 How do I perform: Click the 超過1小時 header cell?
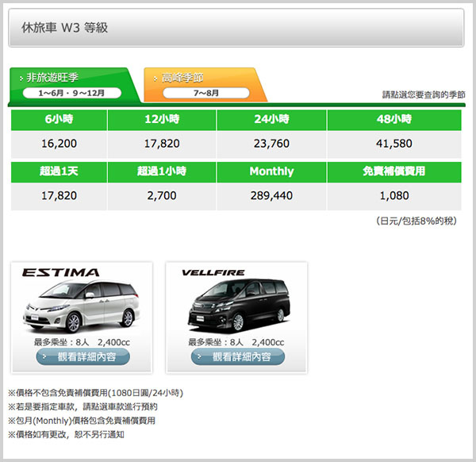[x=162, y=172]
